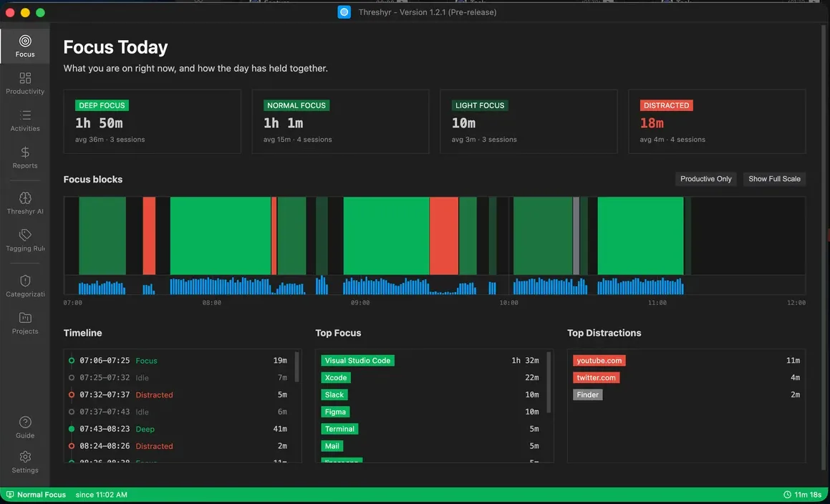830x504 pixels.
Task: Open the Productivity sidebar icon
Action: click(x=25, y=78)
